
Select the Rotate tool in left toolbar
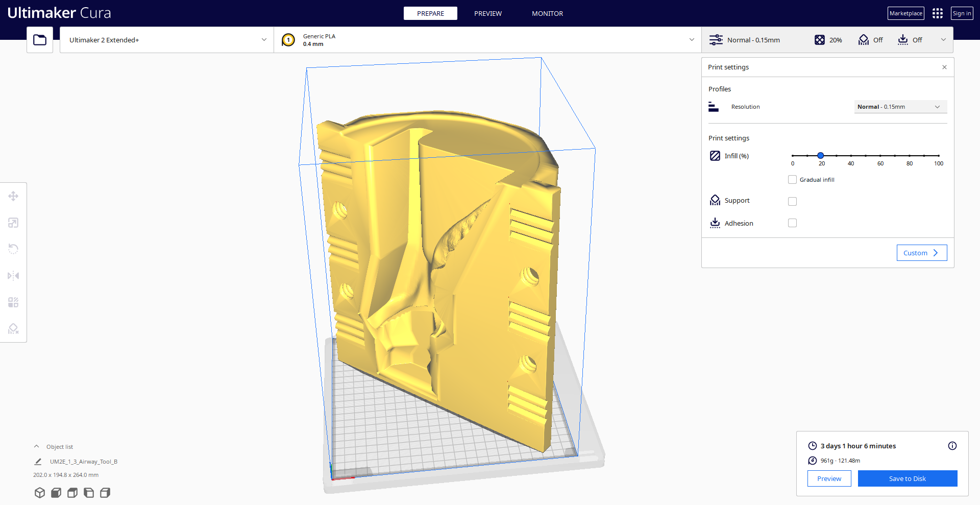point(13,249)
